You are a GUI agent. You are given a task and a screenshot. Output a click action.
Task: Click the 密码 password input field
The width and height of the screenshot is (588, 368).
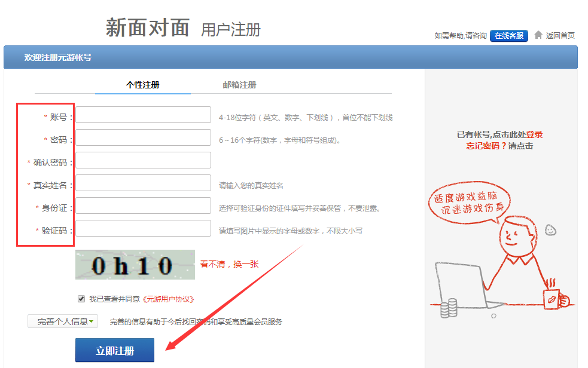(x=143, y=137)
